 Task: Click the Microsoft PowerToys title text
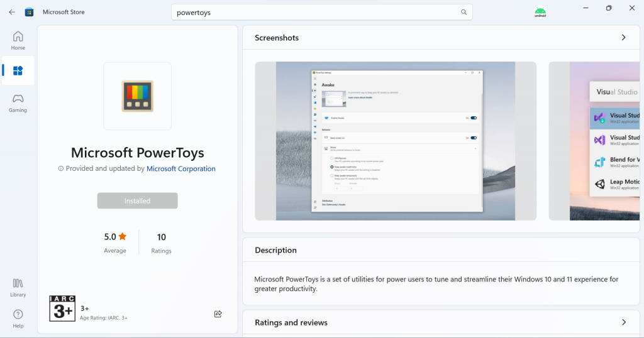point(138,153)
